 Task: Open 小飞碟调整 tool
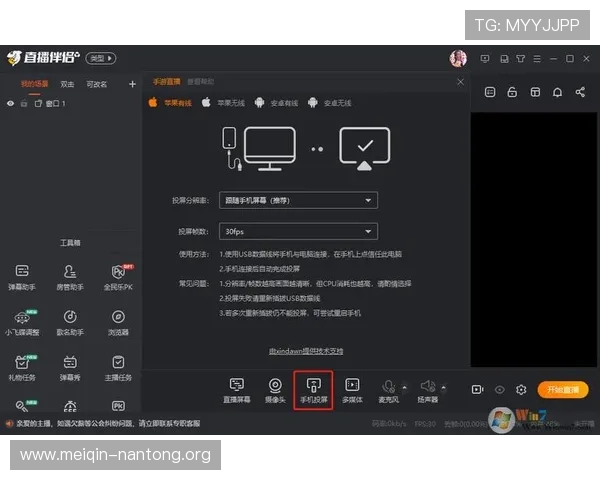[x=22, y=323]
